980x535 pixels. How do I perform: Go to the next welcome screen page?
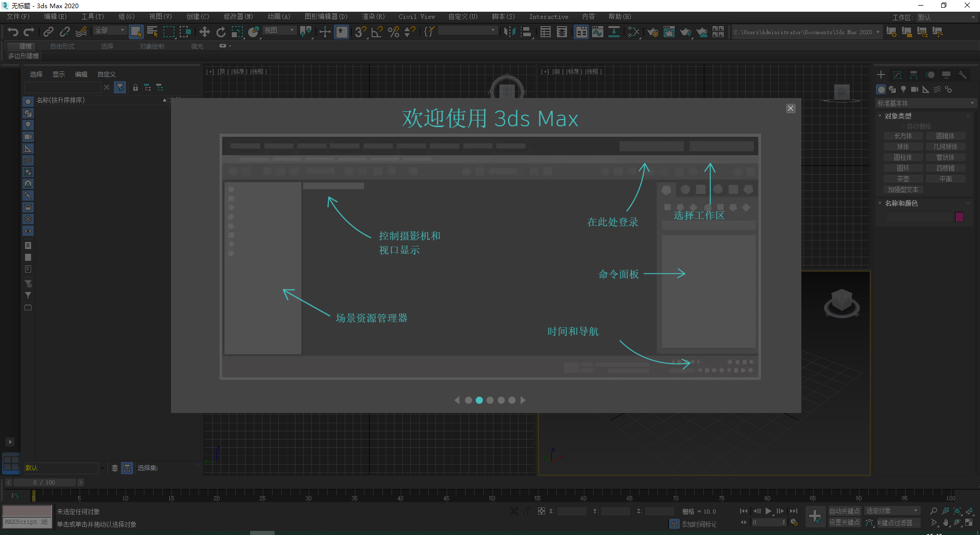pos(523,400)
